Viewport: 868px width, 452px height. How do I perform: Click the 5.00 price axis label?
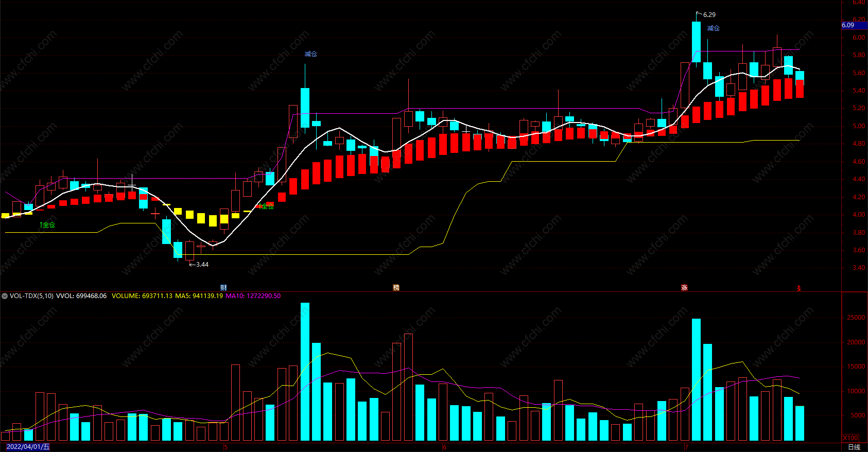[x=859, y=126]
